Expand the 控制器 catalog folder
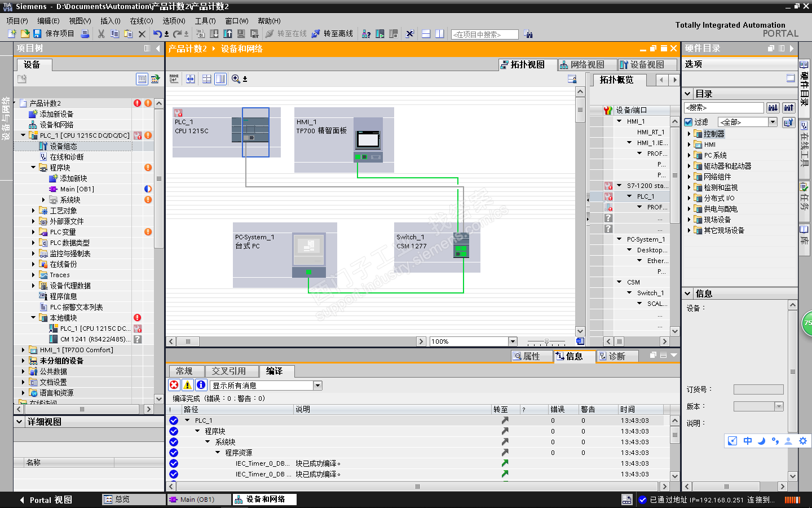This screenshot has height=508, width=812. click(689, 134)
